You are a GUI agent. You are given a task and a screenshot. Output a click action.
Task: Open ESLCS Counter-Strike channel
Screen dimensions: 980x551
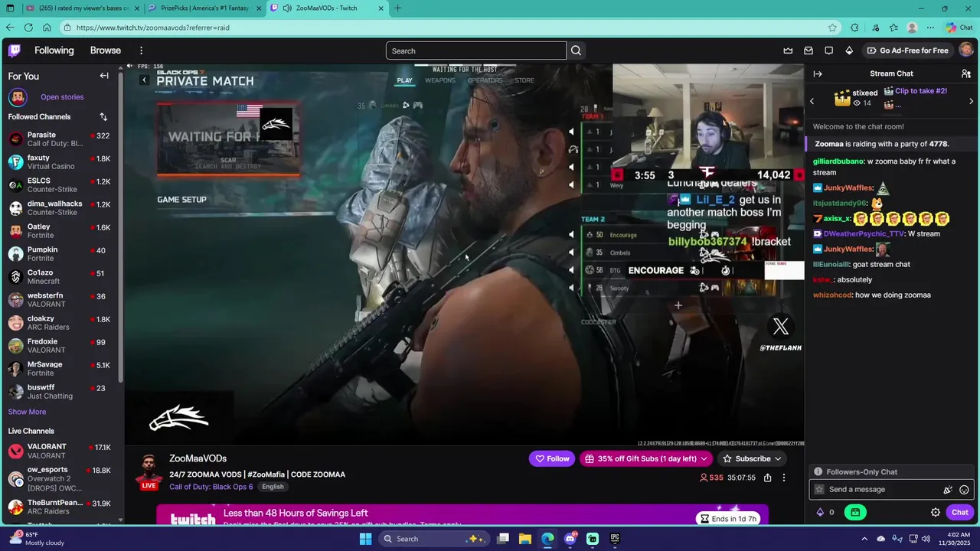(x=59, y=185)
